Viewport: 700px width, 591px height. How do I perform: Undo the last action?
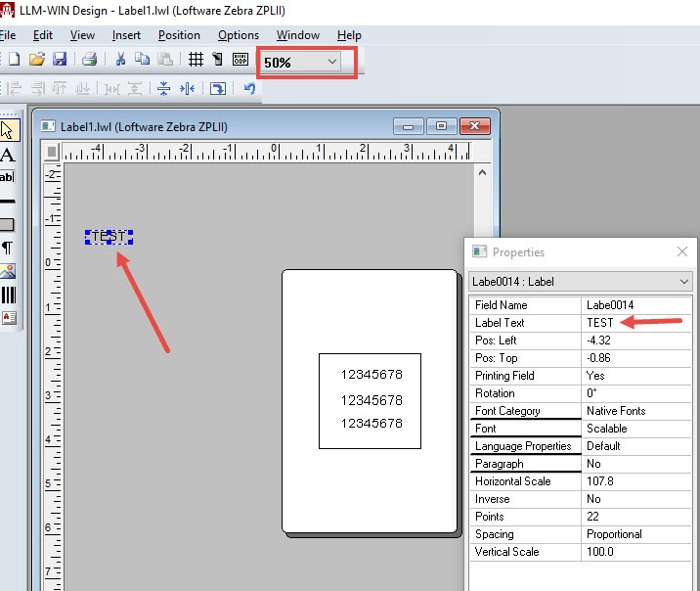249,88
